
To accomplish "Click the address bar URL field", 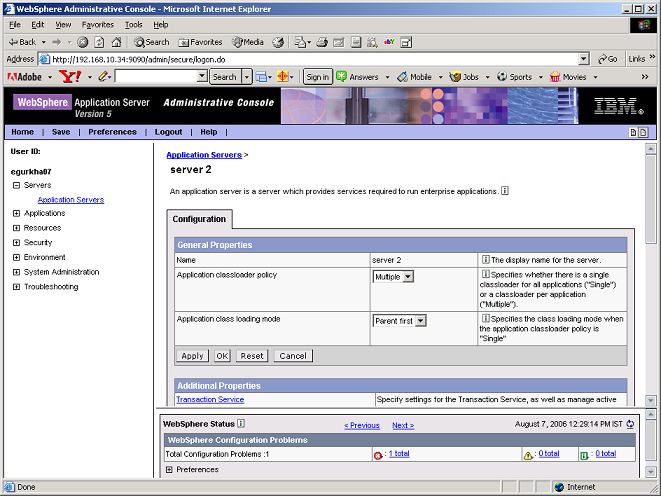I will click(315, 59).
